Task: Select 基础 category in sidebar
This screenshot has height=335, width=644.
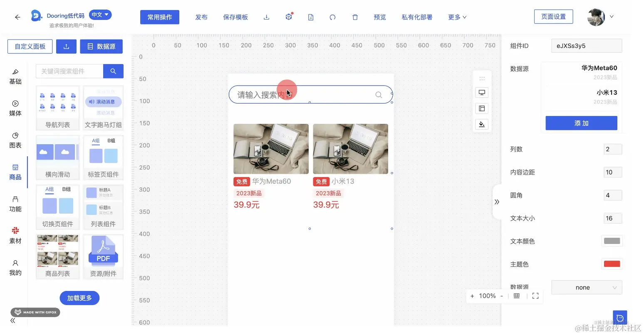Action: point(15,77)
